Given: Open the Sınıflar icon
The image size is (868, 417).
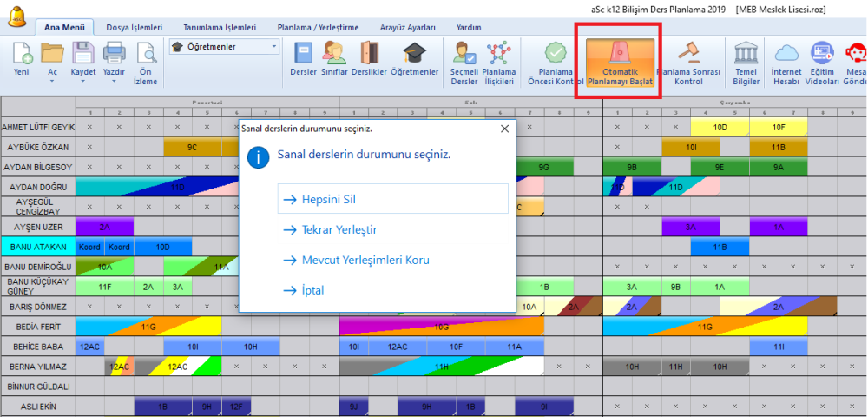Looking at the screenshot, I should click(x=334, y=58).
